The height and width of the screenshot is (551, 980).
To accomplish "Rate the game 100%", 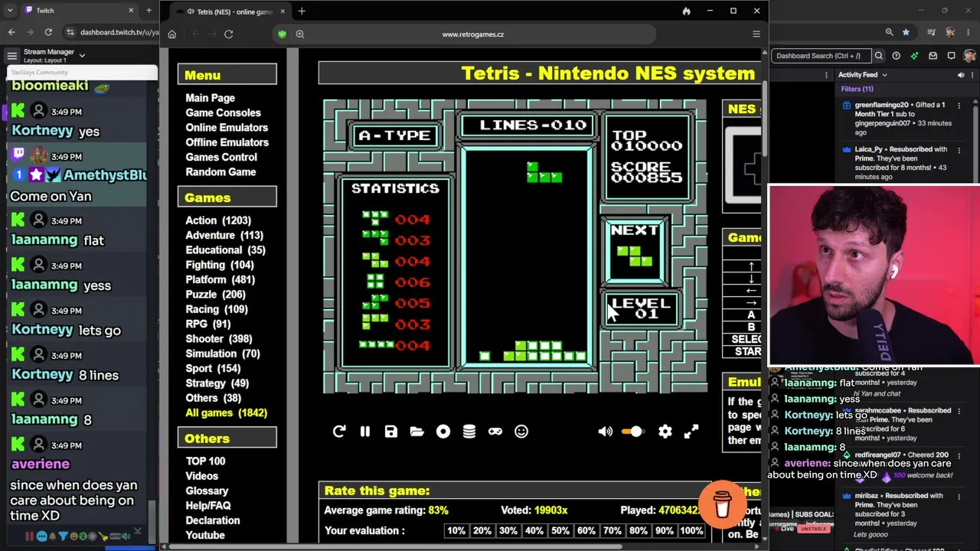I will 691,531.
